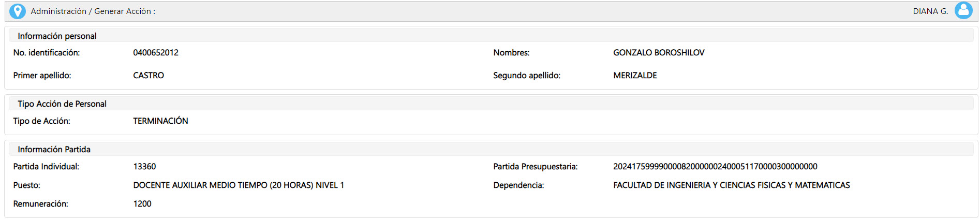Click the Tipo de Acción label

pos(41,121)
